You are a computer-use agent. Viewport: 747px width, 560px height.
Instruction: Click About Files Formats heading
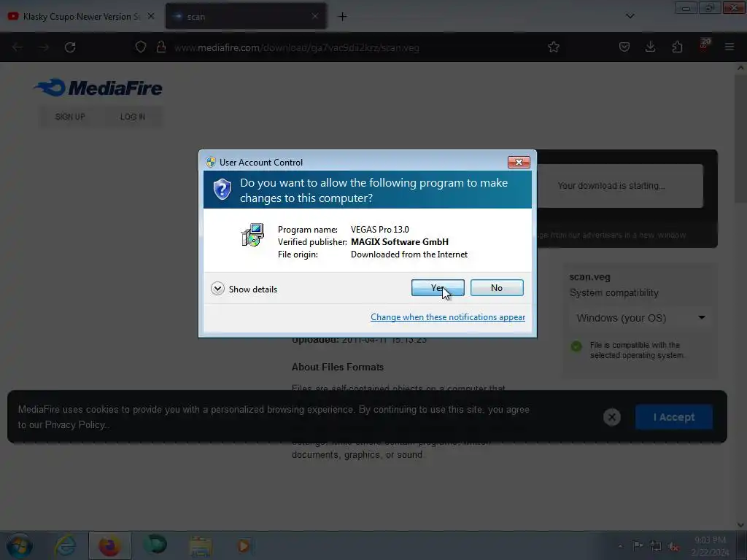click(x=337, y=367)
